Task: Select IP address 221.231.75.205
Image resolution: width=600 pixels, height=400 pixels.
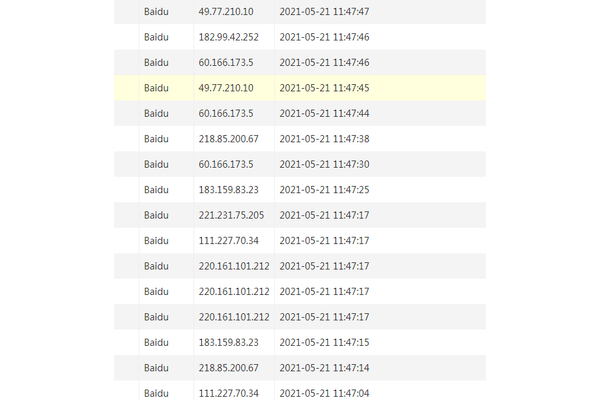Action: tap(231, 215)
